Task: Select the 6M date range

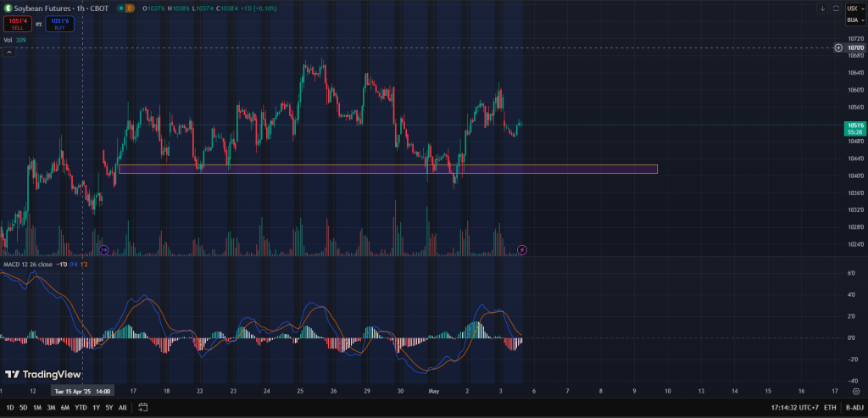Action: pyautogui.click(x=64, y=408)
